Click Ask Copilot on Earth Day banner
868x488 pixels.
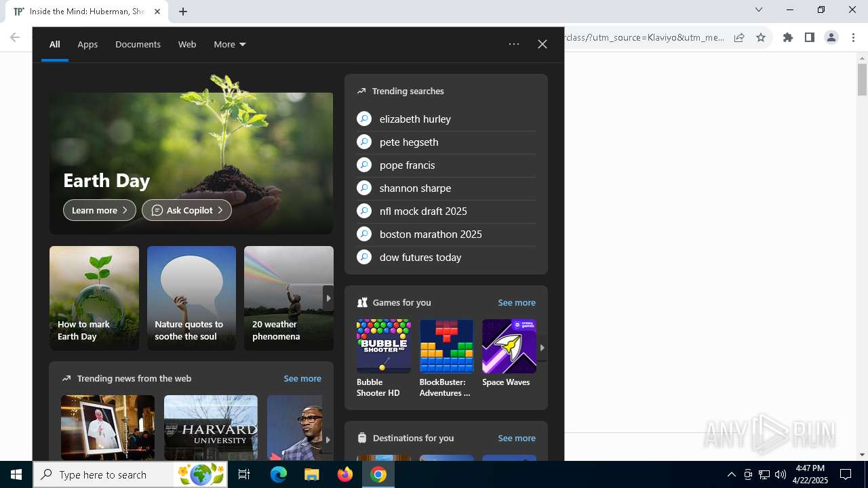pos(186,210)
